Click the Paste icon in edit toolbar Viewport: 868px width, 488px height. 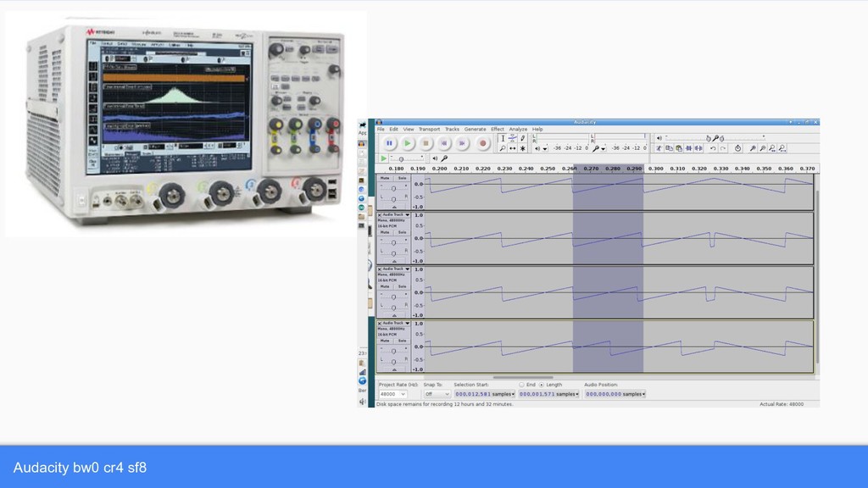point(679,148)
